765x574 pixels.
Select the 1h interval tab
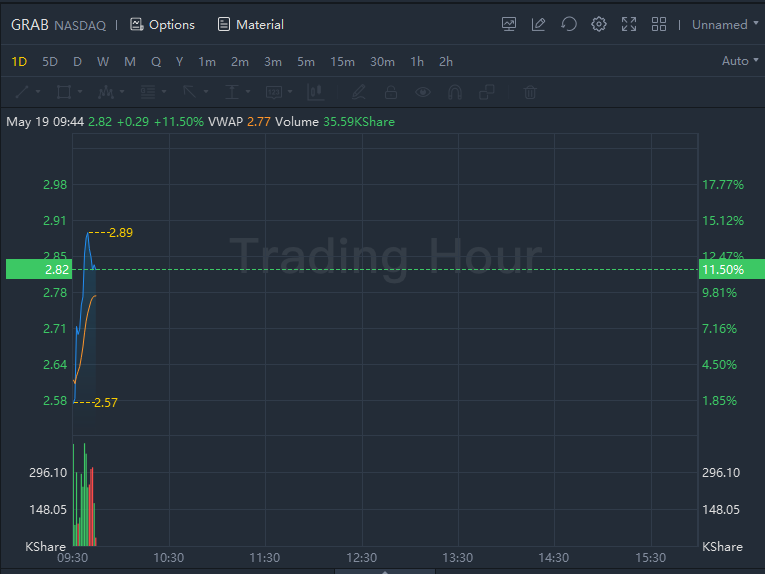coord(416,61)
